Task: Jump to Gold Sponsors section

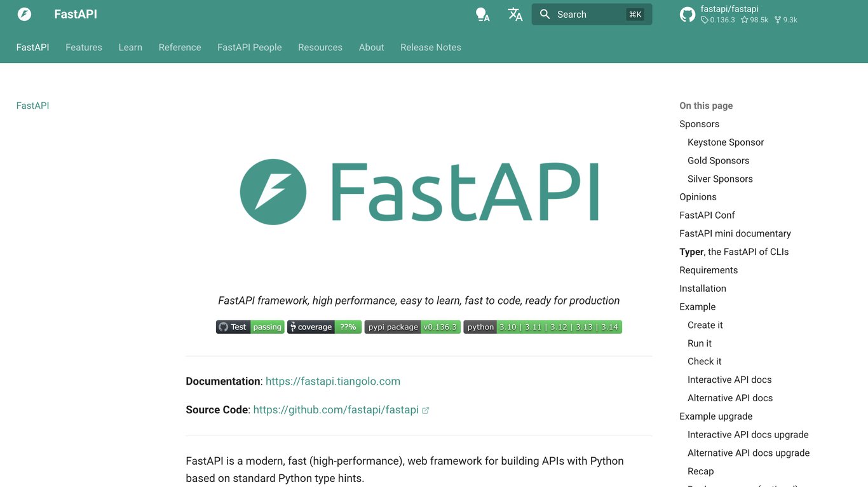Action: (x=718, y=161)
